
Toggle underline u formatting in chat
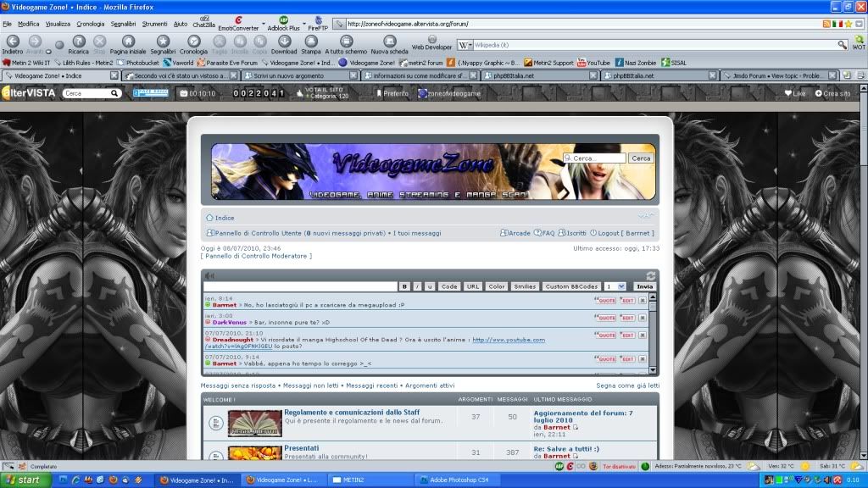[x=429, y=287]
